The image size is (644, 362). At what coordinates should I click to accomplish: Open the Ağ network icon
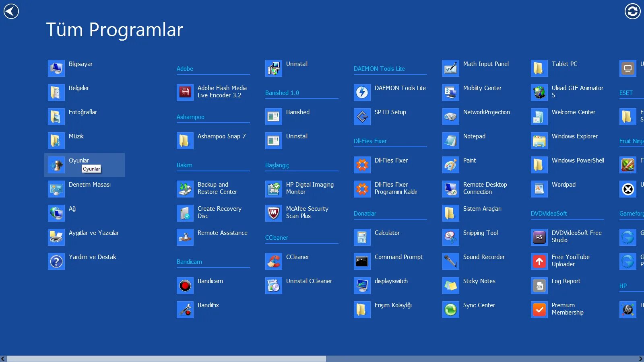tap(56, 213)
